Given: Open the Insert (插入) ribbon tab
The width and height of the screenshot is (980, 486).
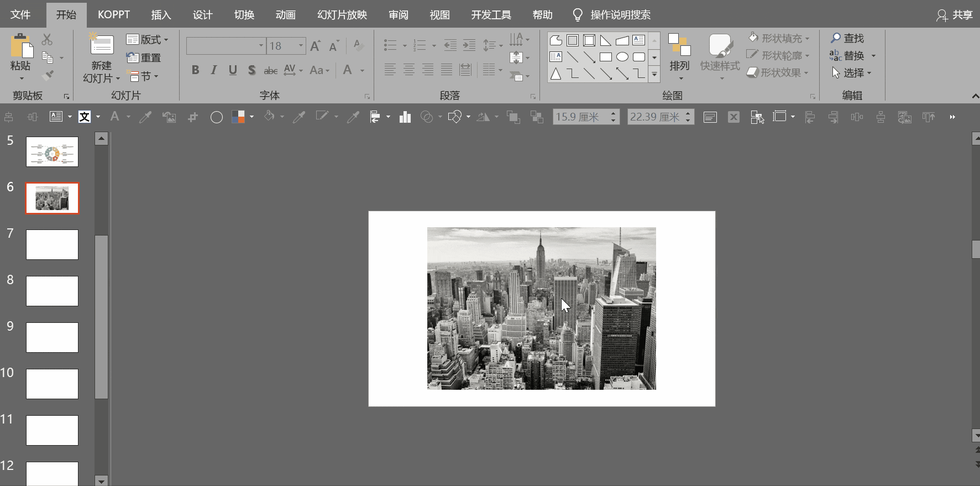Looking at the screenshot, I should coord(161,15).
